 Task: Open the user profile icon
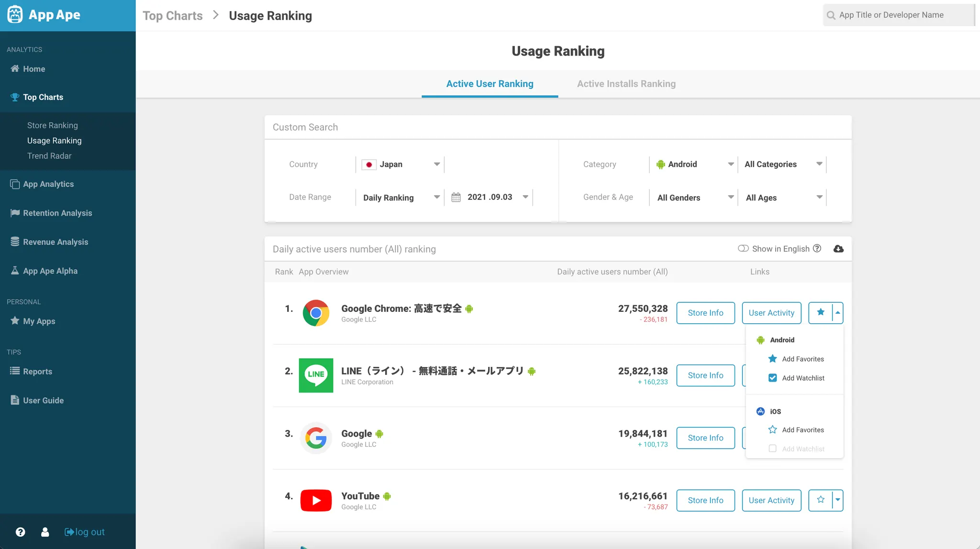[x=45, y=532]
